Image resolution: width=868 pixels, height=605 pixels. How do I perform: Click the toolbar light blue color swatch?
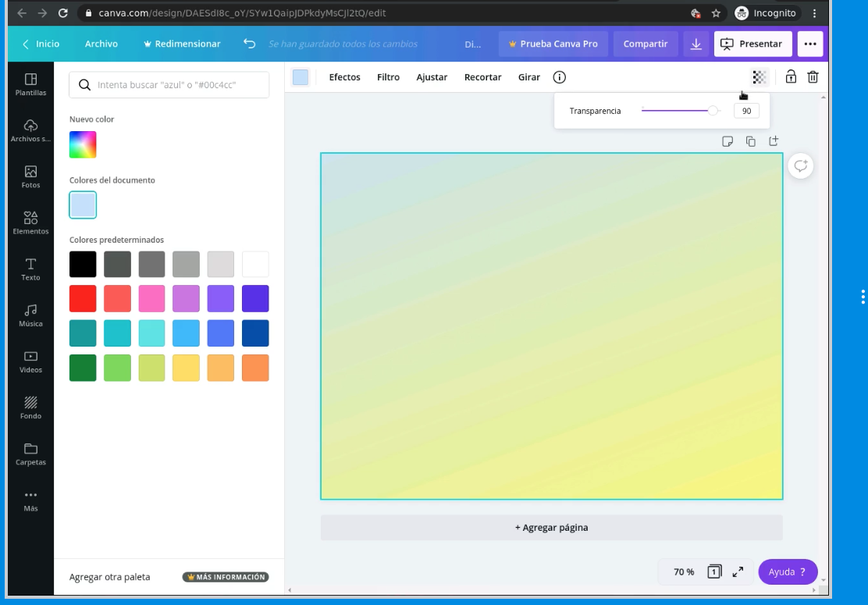pos(300,77)
